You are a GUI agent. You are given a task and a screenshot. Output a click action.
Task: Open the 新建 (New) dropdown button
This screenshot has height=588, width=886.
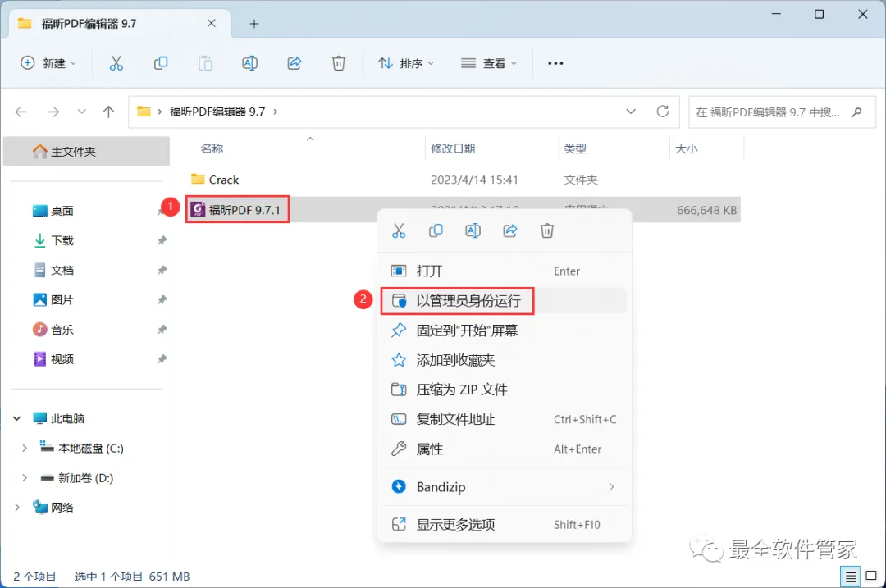point(48,63)
